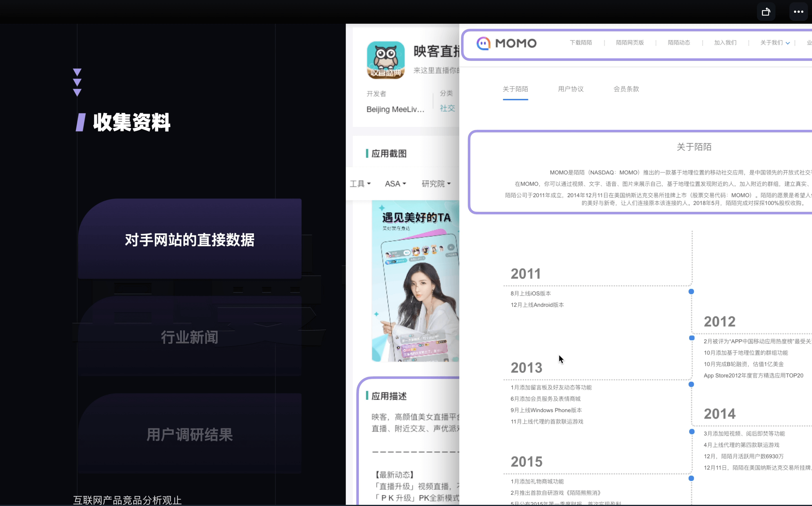
Task: Select the 关于陌陌 tab
Action: [x=515, y=89]
